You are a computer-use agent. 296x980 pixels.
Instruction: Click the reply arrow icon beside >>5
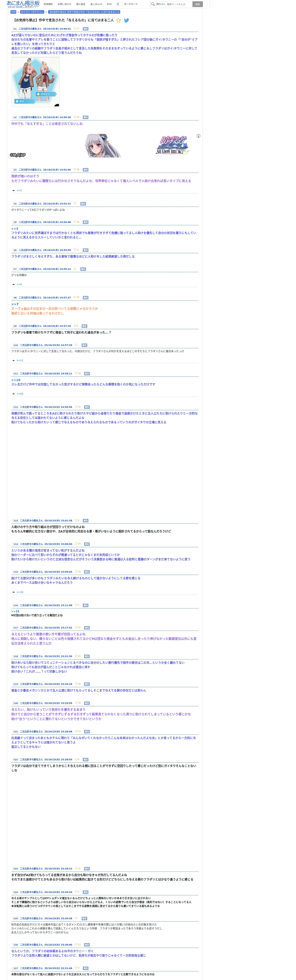[13, 191]
